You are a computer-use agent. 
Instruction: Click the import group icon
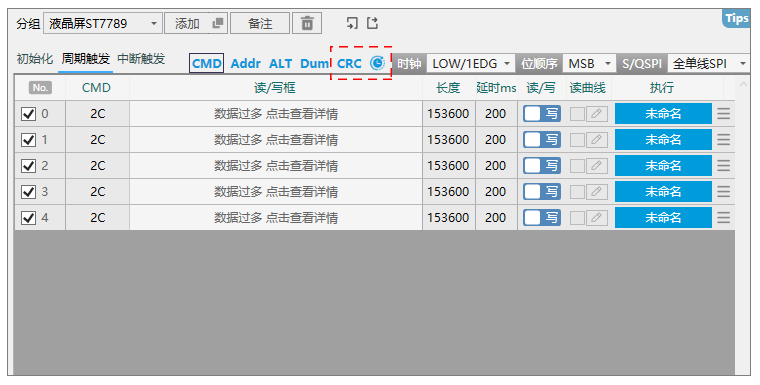tap(352, 23)
